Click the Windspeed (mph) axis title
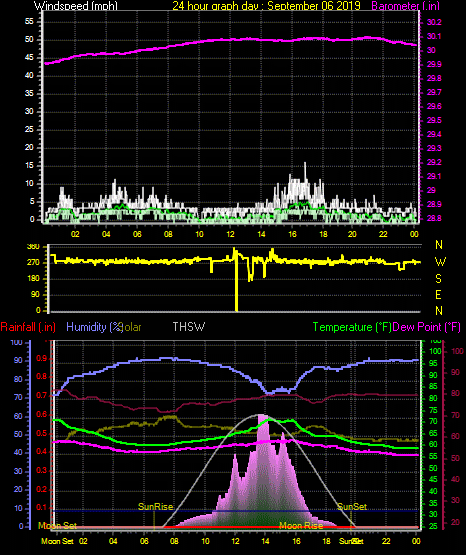The width and height of the screenshot is (466, 555). [x=76, y=6]
